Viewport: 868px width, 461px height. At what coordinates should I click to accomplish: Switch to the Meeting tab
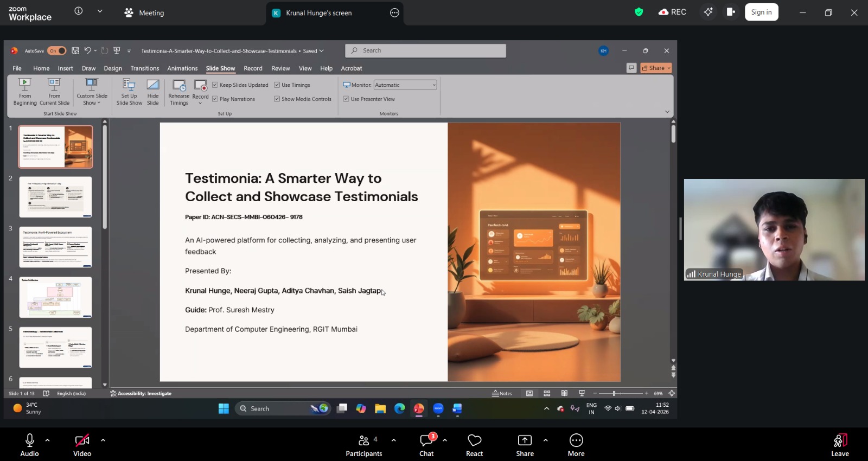[144, 13]
